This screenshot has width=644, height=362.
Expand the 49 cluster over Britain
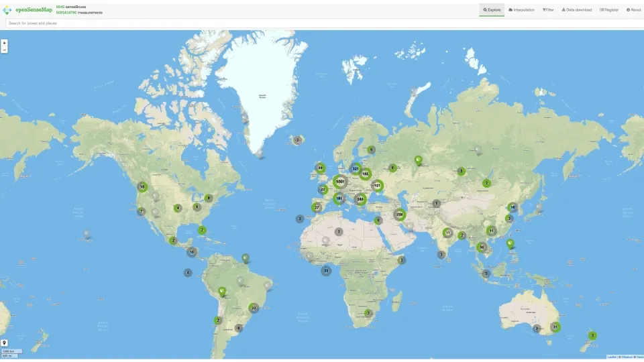[321, 168]
